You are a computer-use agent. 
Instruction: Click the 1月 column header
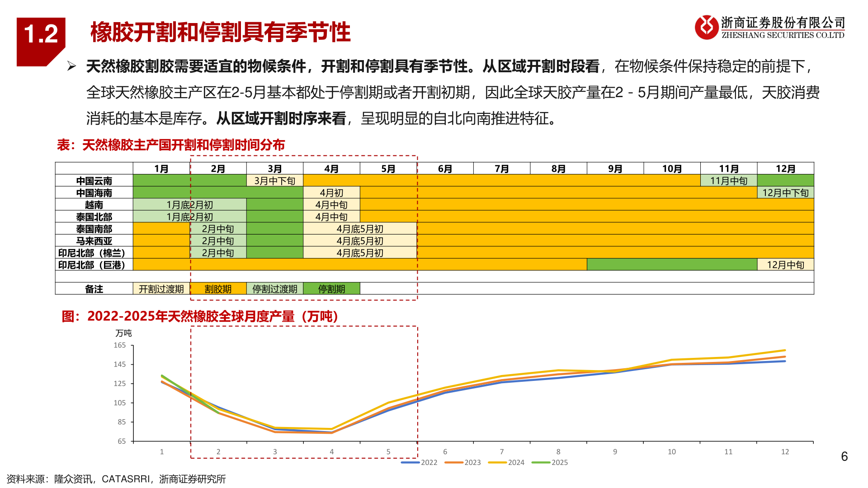pos(161,169)
